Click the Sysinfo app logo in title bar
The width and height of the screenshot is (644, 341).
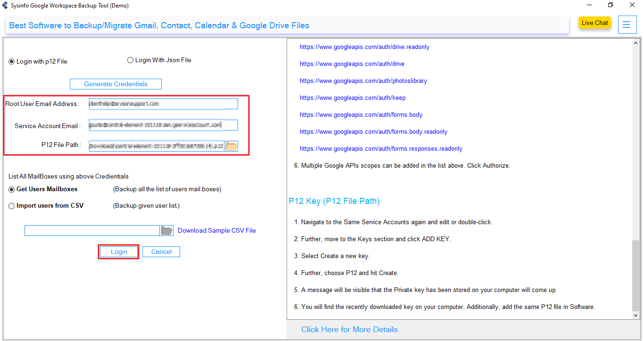[5, 6]
